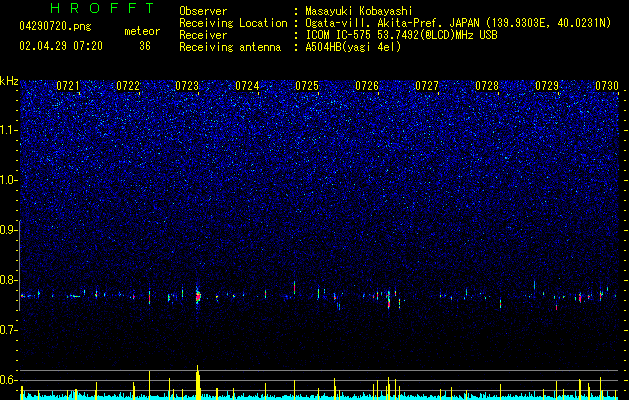Click the 0.7 kHz axis label
629x400 pixels.
(x=8, y=330)
